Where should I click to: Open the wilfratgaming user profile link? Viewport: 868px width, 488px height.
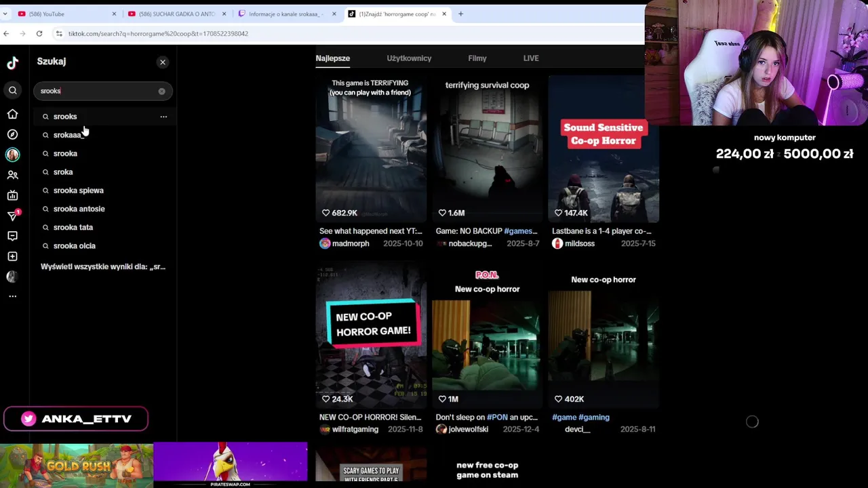pyautogui.click(x=349, y=430)
